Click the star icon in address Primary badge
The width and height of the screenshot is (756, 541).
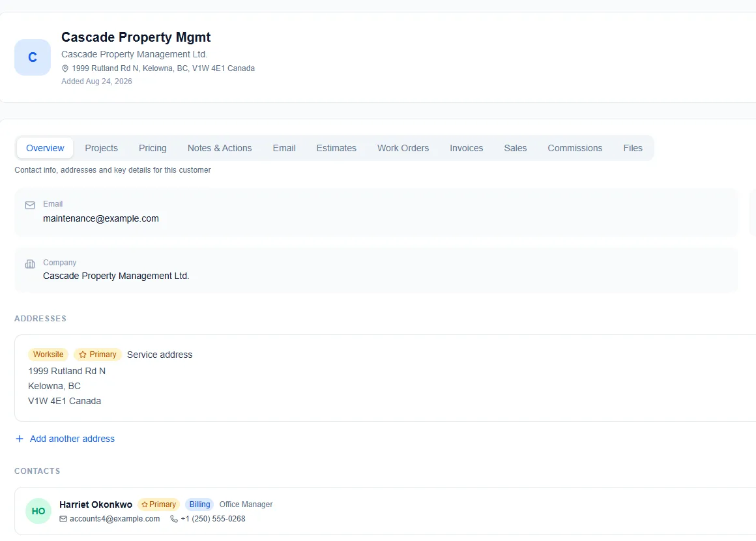point(83,355)
